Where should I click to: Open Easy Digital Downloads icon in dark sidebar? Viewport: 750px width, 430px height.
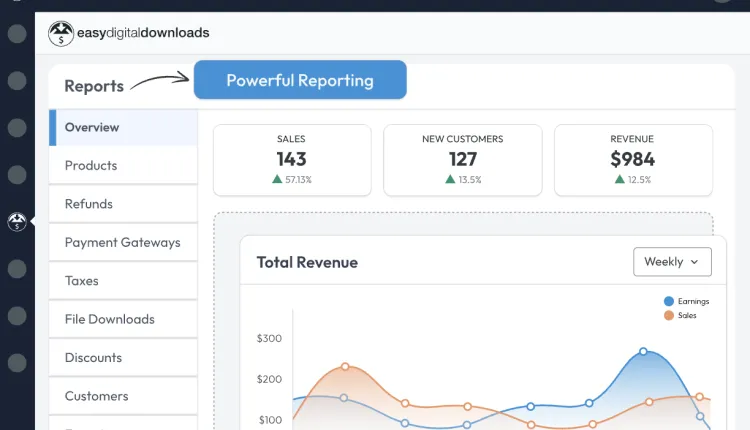[17, 222]
